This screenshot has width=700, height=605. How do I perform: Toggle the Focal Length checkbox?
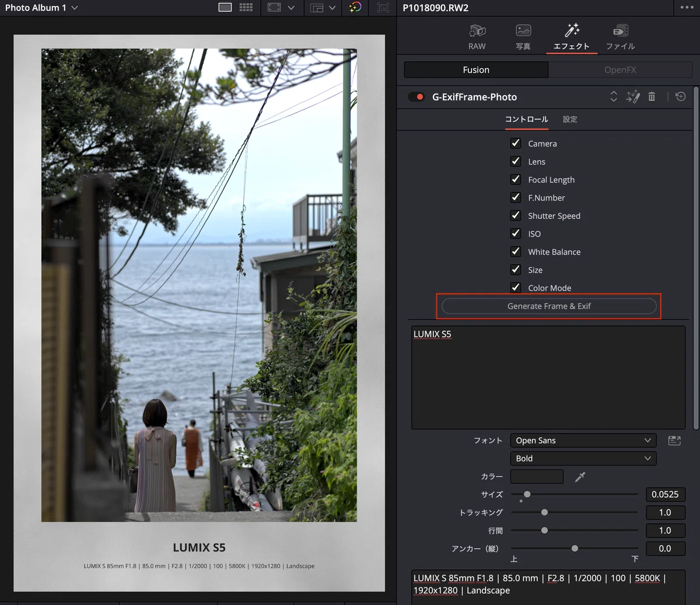[516, 179]
